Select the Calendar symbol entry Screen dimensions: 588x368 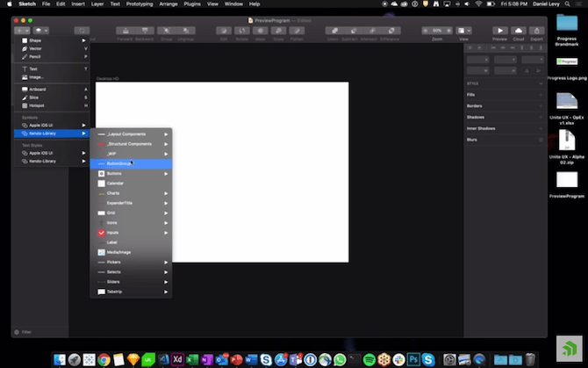[115, 183]
